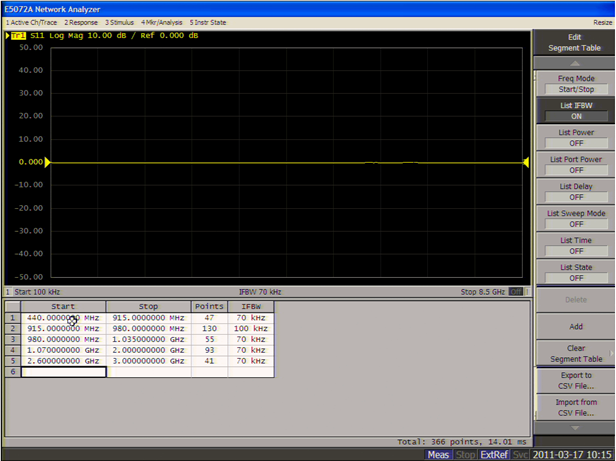Click the 41 points cell
This screenshot has width=616, height=461.
[209, 361]
